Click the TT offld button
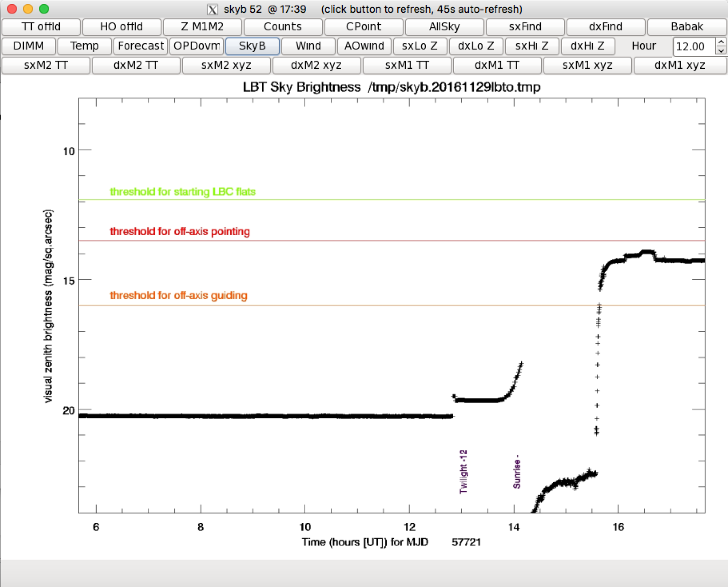This screenshot has width=728, height=587. coord(41,27)
